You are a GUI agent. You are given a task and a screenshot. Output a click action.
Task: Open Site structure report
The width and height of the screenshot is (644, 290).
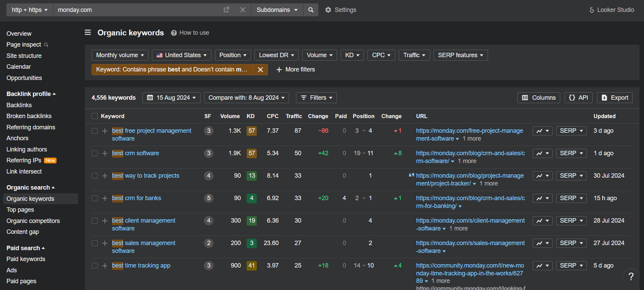coord(24,56)
